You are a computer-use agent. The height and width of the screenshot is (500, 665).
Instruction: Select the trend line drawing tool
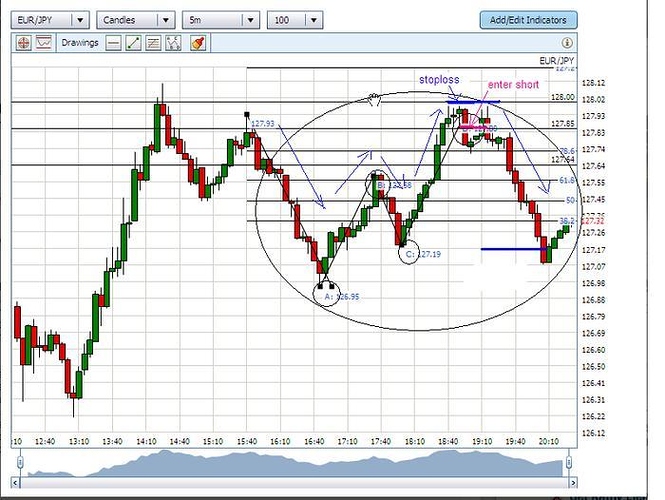(133, 43)
